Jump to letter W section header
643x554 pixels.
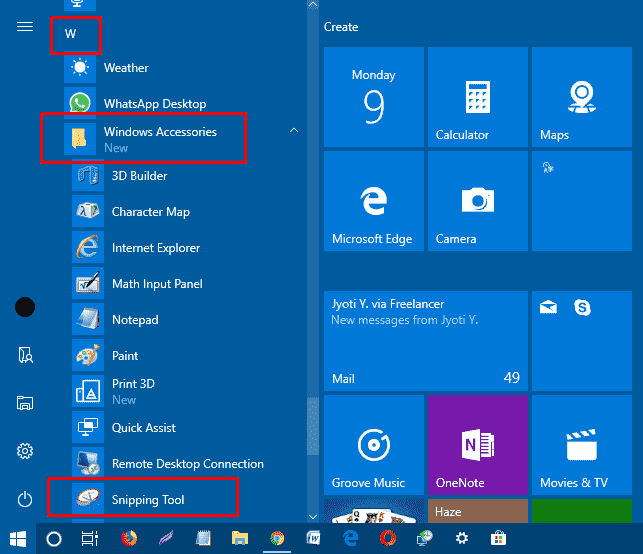(x=71, y=34)
